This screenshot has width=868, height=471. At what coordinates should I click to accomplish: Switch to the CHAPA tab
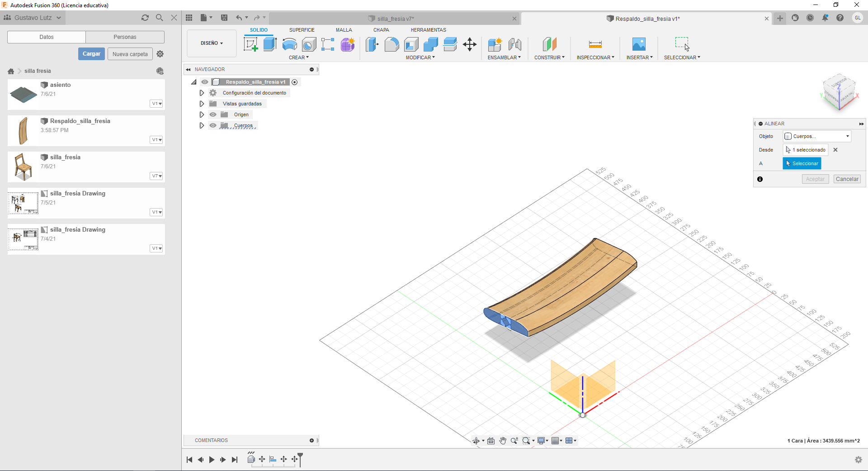[381, 30]
